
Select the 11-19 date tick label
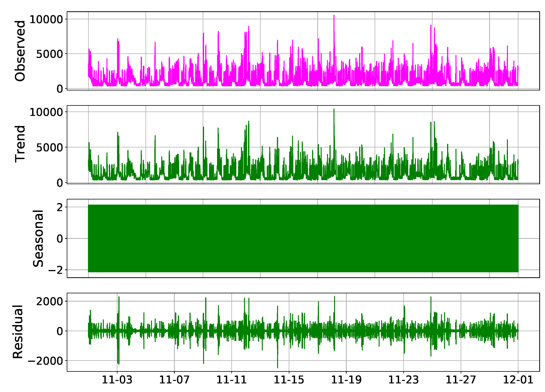click(x=346, y=380)
